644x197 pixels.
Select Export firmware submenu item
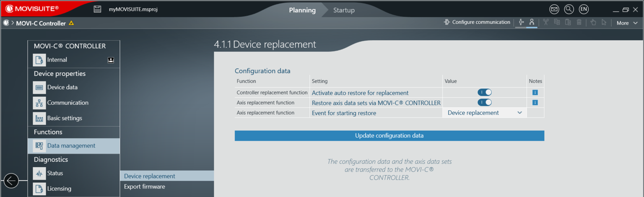[x=145, y=187]
